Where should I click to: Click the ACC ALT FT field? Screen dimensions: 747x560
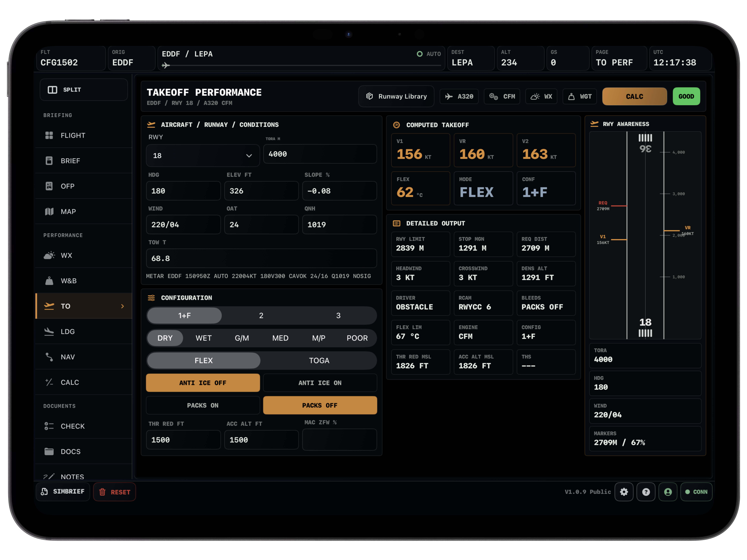coord(261,440)
